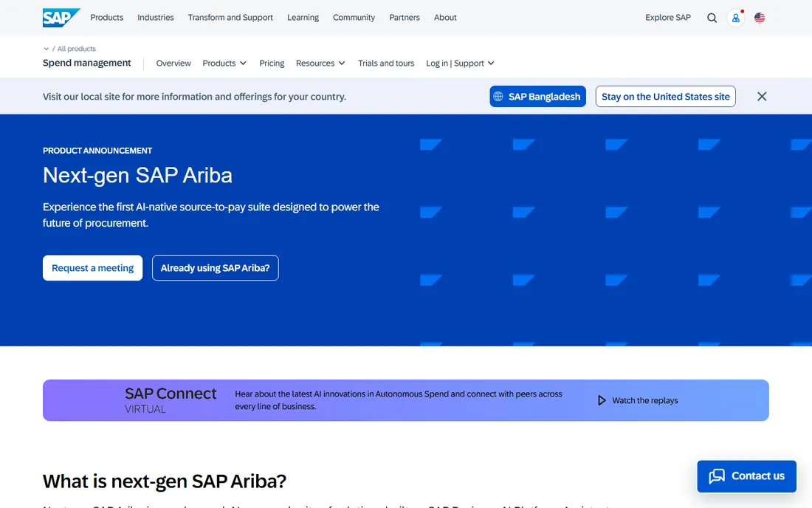This screenshot has height=508, width=812.
Task: Click the Experience the first AI-native hero description
Action: pyautogui.click(x=211, y=215)
